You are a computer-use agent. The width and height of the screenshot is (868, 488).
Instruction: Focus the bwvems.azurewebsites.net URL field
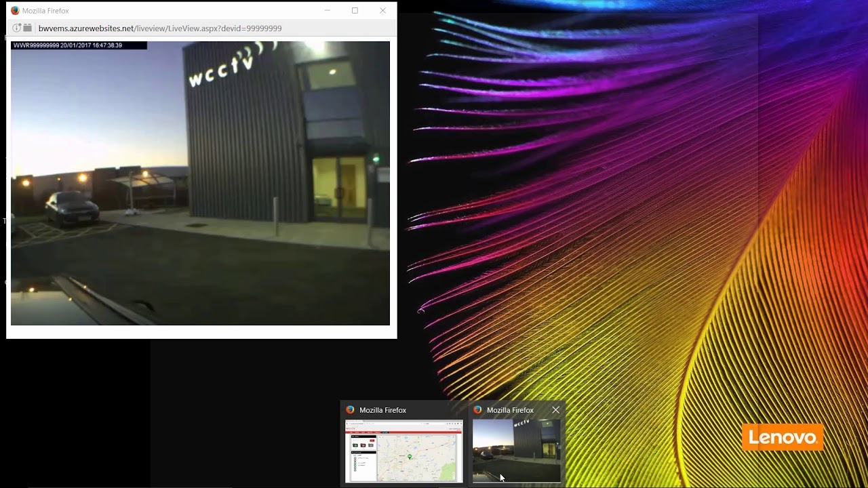pyautogui.click(x=160, y=28)
